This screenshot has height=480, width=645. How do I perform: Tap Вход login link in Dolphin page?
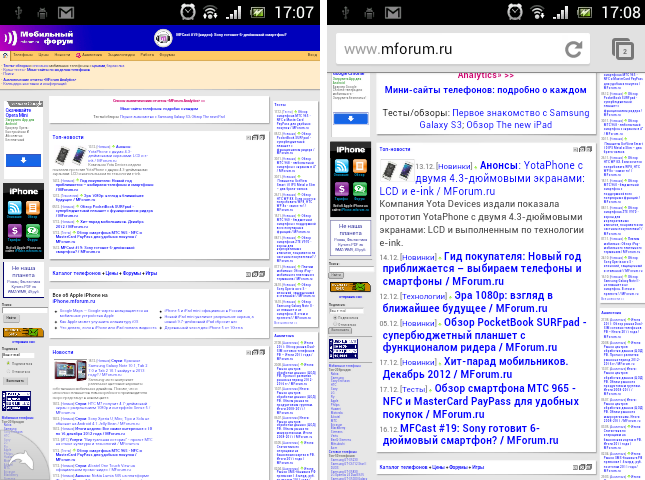point(312,55)
